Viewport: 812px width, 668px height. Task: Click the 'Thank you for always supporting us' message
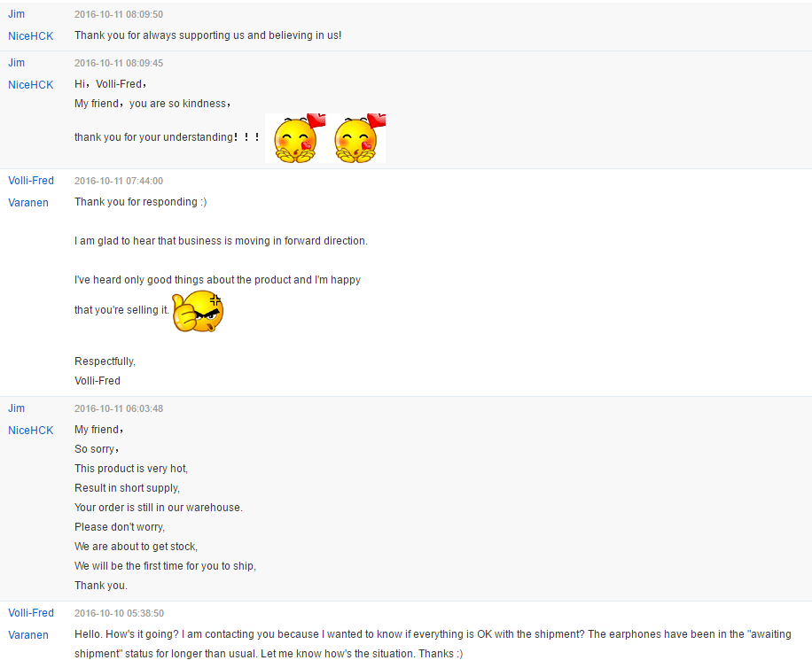tap(208, 35)
